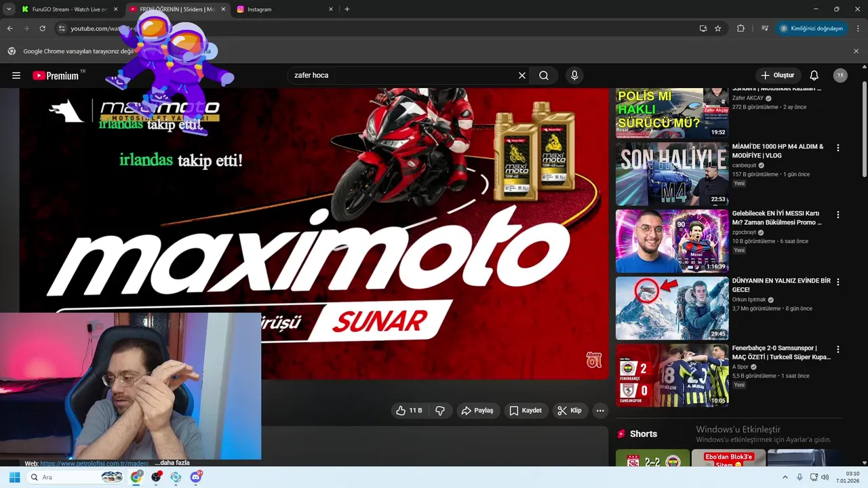The width and height of the screenshot is (868, 488).
Task: Open the Discord taskbar icon
Action: [196, 477]
